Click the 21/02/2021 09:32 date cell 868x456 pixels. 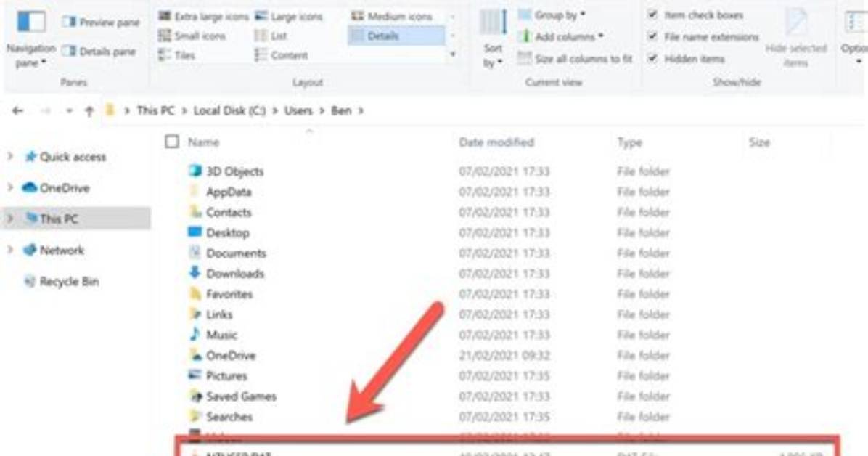[504, 356]
